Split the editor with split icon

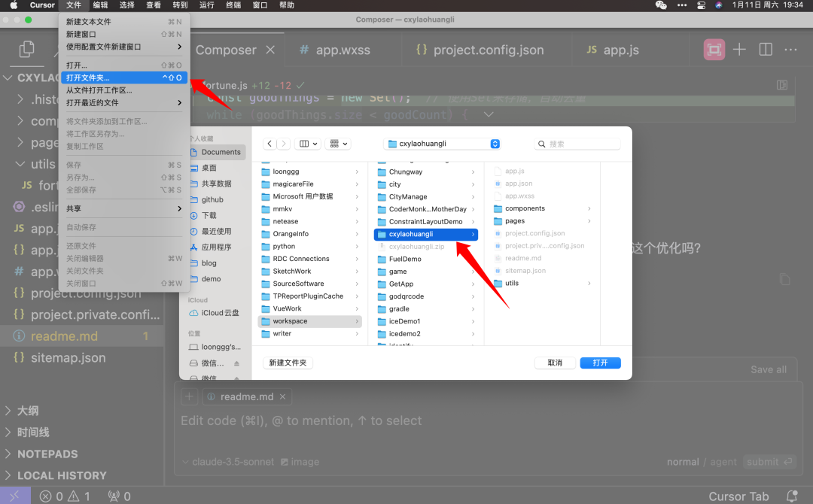766,50
